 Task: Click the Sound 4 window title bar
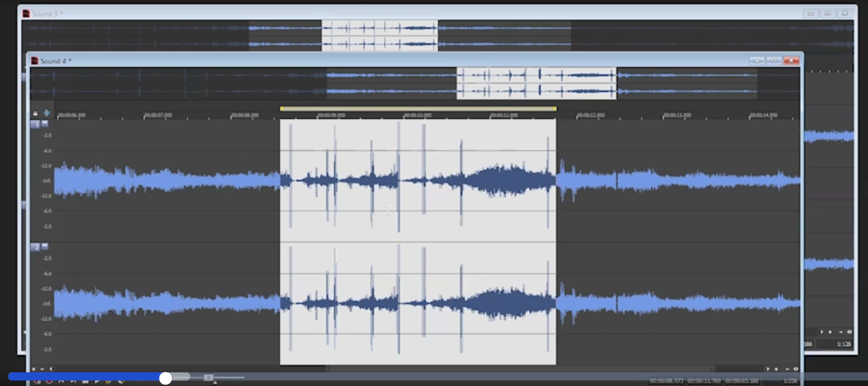pos(342,61)
